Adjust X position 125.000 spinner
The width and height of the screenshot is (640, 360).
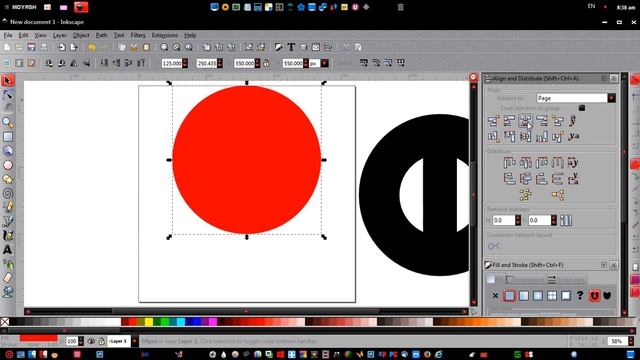(185, 63)
